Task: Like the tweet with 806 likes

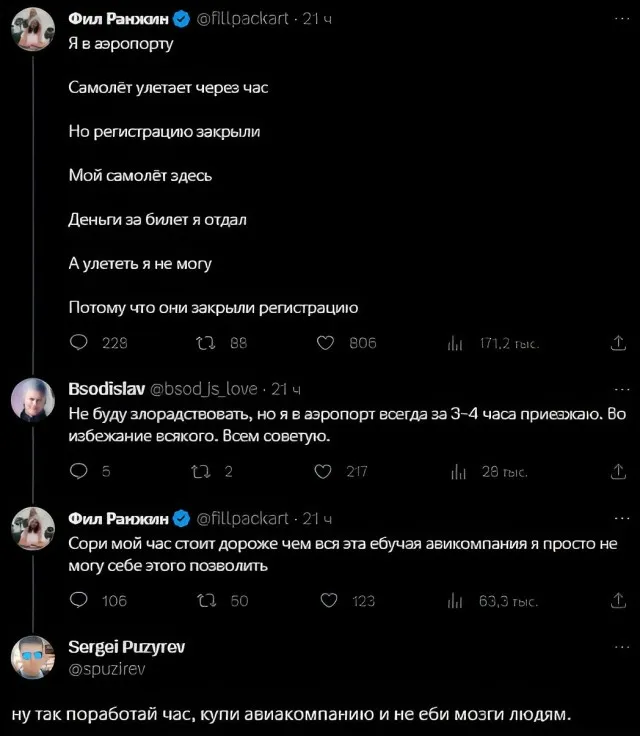Action: point(325,343)
